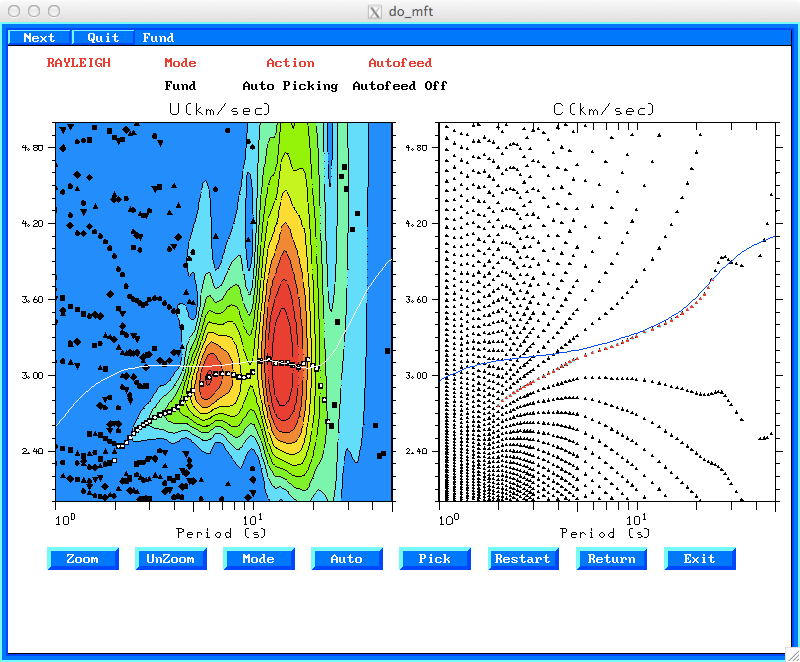
Task: Click the Next menu button
Action: 39,38
